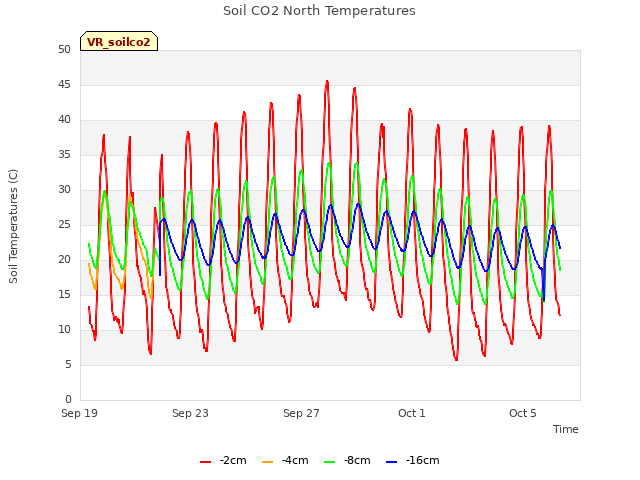
Task: Toggle the -8cm legend entry
Action: (x=347, y=460)
